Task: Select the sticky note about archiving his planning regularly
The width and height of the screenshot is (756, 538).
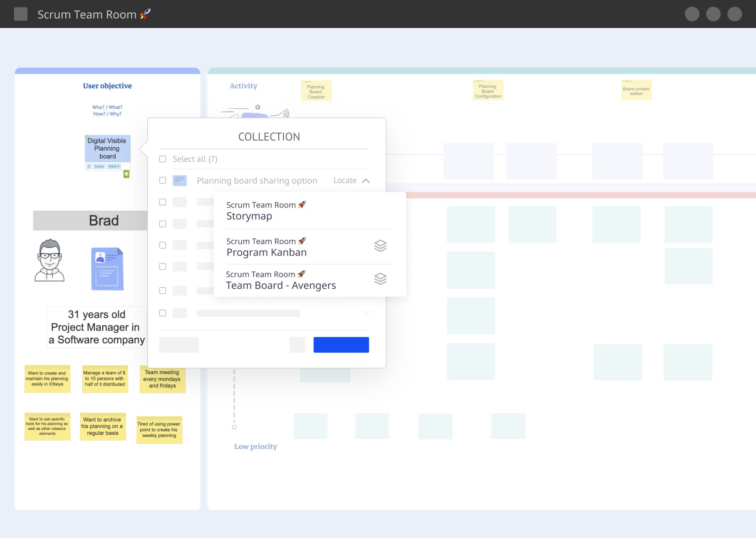Action: pos(103,427)
